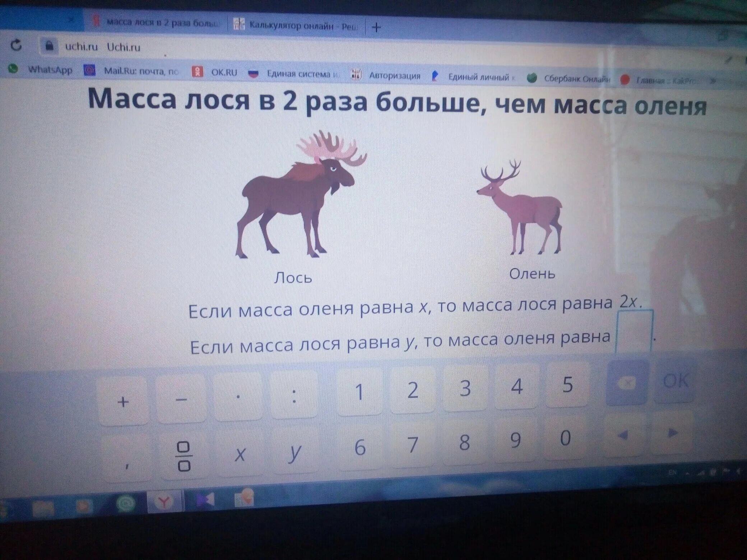This screenshot has height=560, width=747.
Task: Click the plus sign key
Action: [x=123, y=402]
